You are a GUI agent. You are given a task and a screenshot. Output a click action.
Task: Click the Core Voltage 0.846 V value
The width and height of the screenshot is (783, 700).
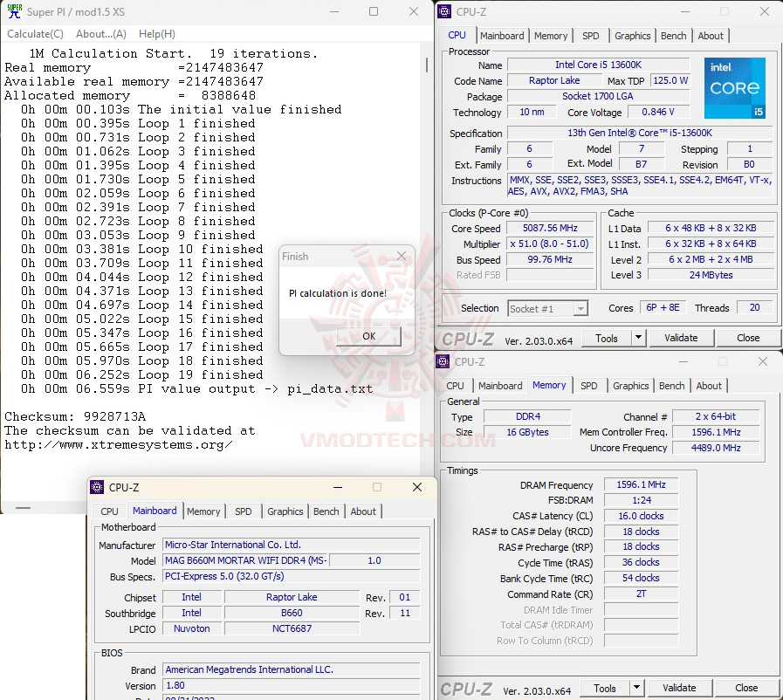(x=658, y=112)
